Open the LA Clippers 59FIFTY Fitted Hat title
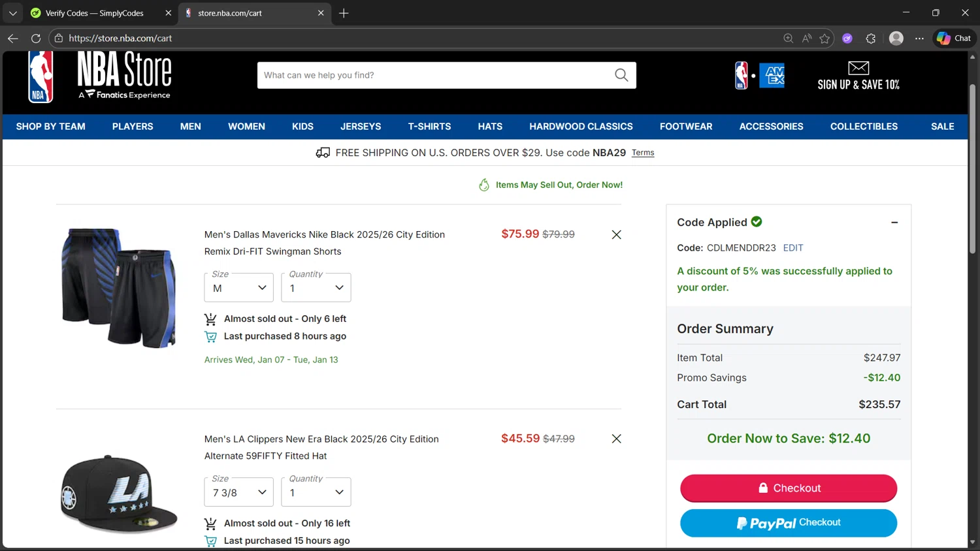 tap(321, 447)
